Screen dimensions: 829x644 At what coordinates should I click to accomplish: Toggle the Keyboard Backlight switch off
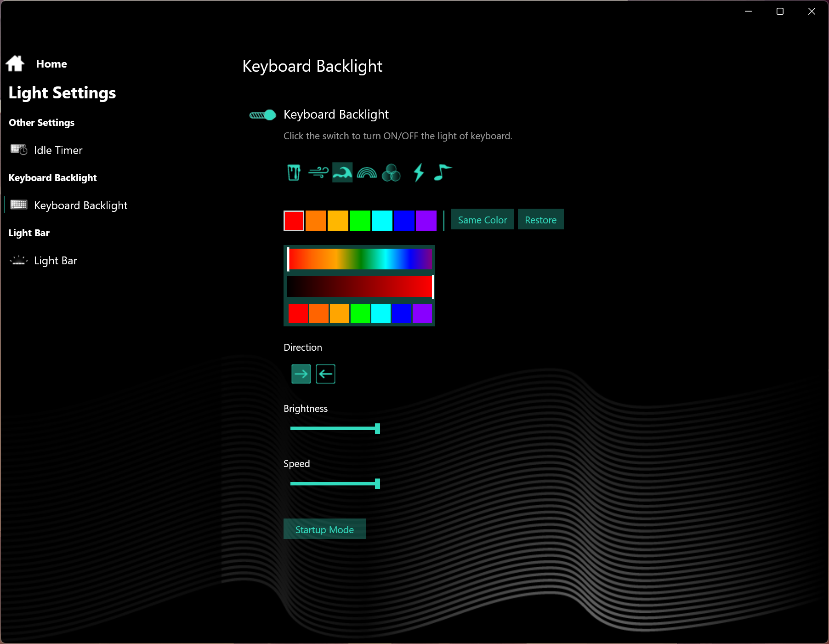point(262,115)
